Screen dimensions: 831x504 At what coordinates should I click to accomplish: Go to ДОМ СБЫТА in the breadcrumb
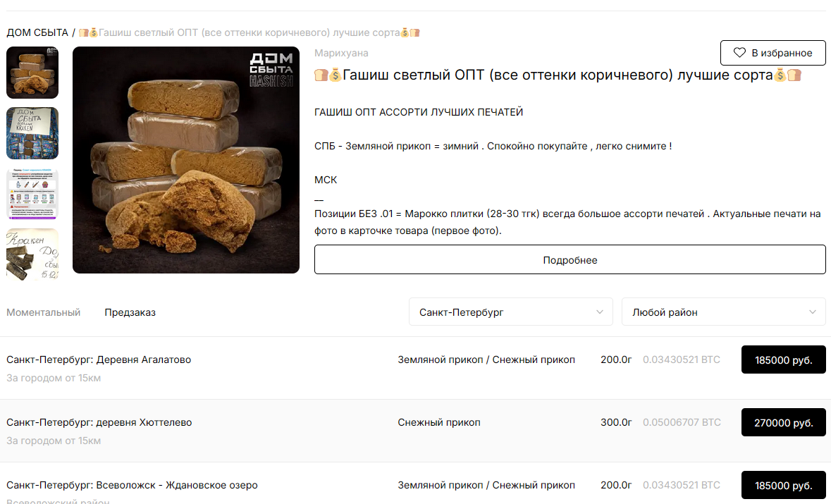[x=37, y=32]
